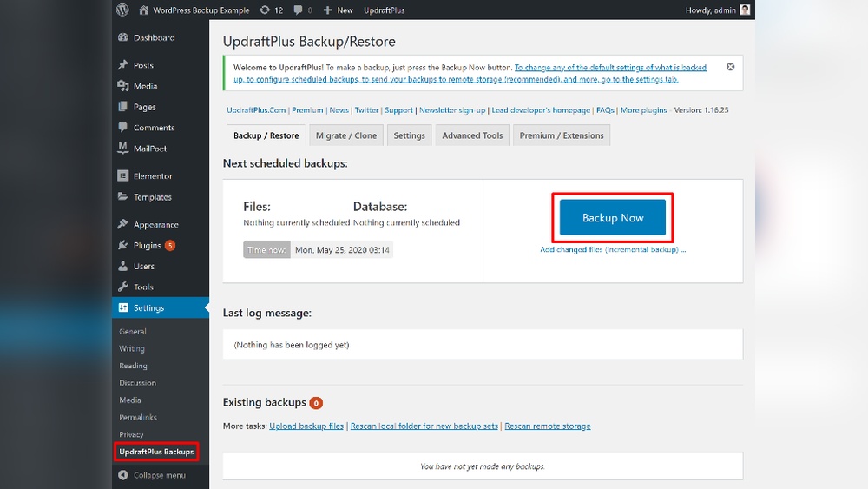Click Rescan local folder for new backup sets
Image resolution: width=868 pixels, height=489 pixels.
coord(424,426)
